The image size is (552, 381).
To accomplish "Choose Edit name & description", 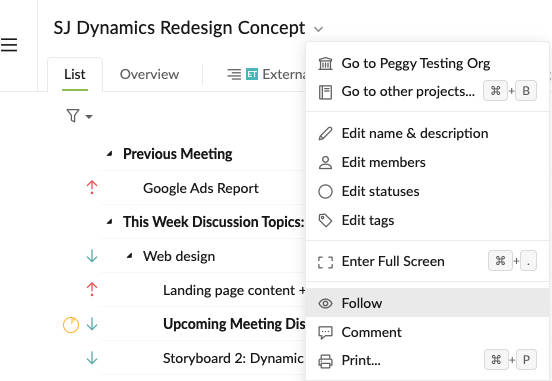I will point(427,133).
